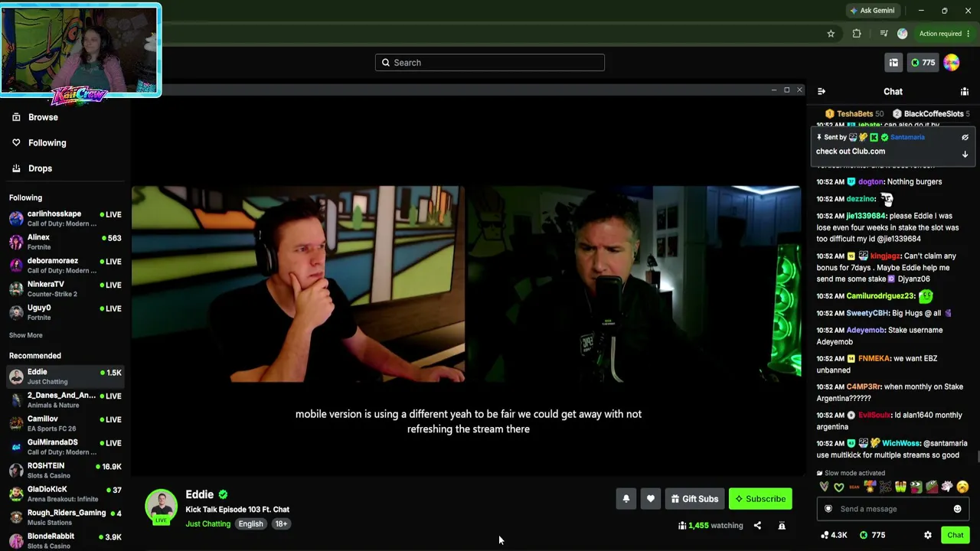
Task: Open Alinex's Fortnite channel
Action: (x=65, y=242)
